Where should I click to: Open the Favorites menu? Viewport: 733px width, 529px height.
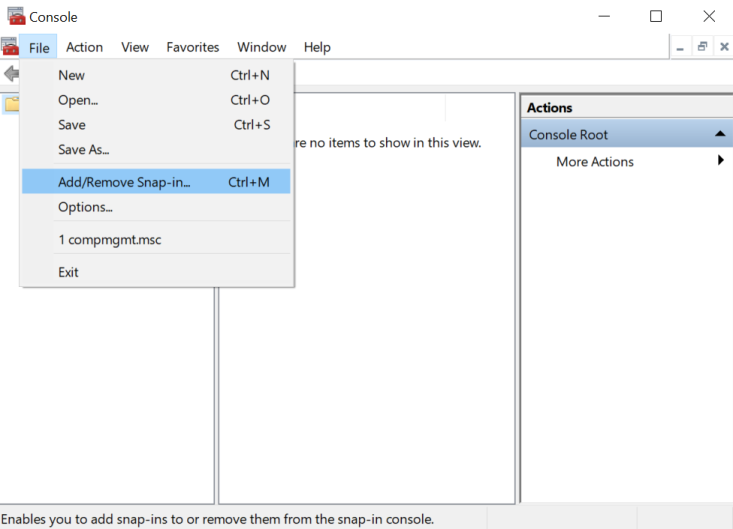(x=193, y=47)
